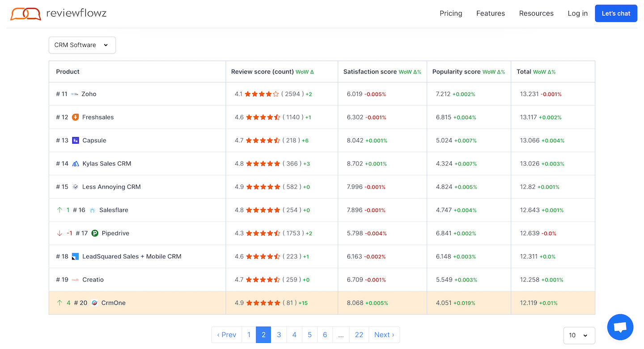This screenshot has height=349, width=644.
Task: Open the reviewflowz logo home link
Action: (x=59, y=13)
